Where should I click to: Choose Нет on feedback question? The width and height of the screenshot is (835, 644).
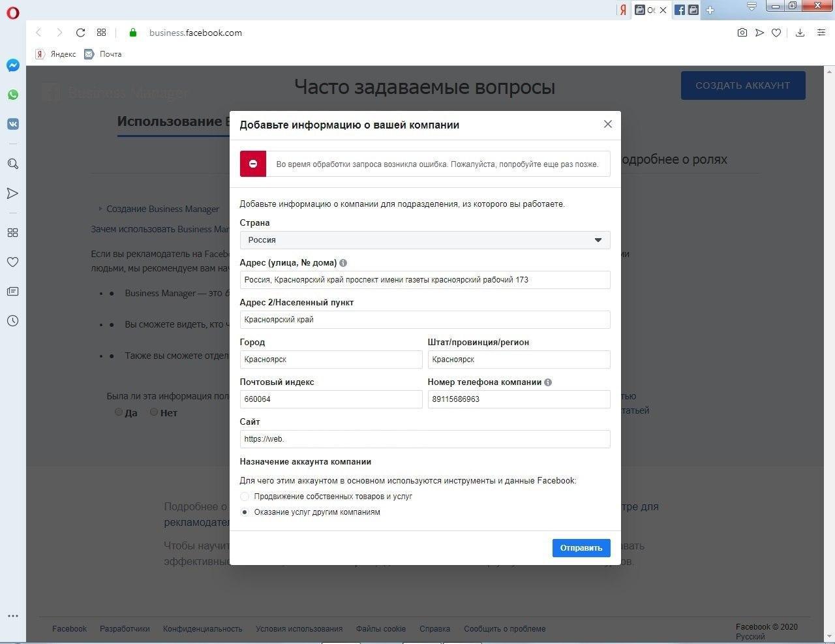pos(154,412)
